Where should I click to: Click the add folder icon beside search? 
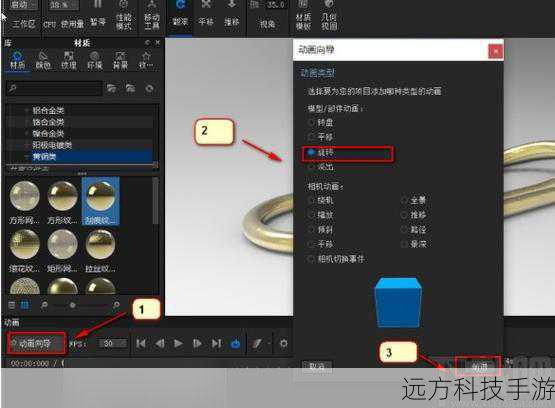111,88
